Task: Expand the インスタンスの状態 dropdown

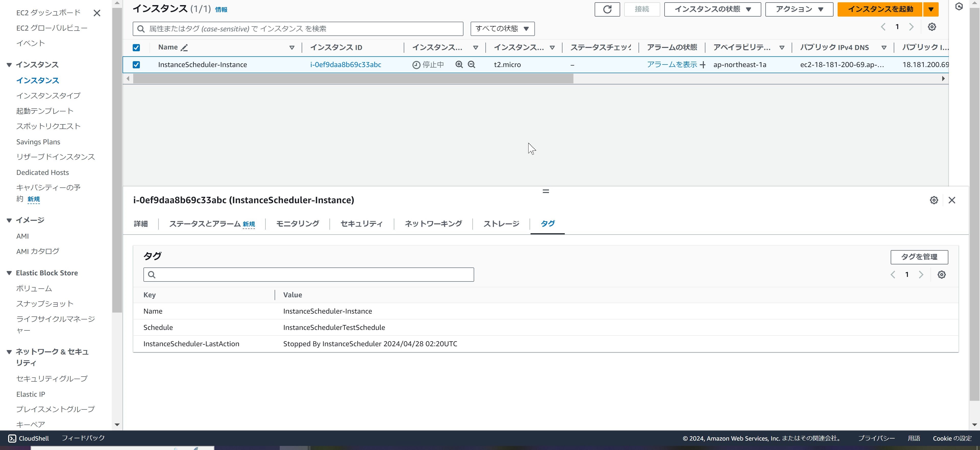Action: pyautogui.click(x=712, y=9)
